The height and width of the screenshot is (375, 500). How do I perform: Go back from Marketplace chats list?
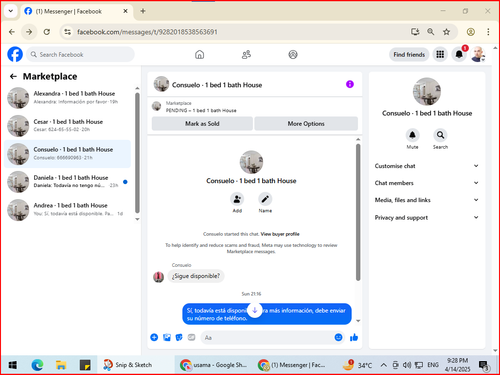(13, 77)
